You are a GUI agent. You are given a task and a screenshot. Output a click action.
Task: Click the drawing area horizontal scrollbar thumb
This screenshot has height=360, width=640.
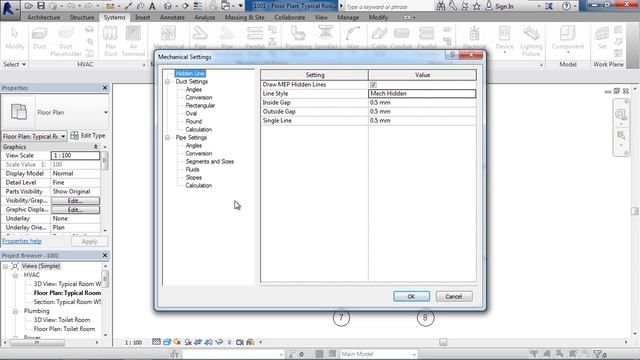(x=443, y=342)
